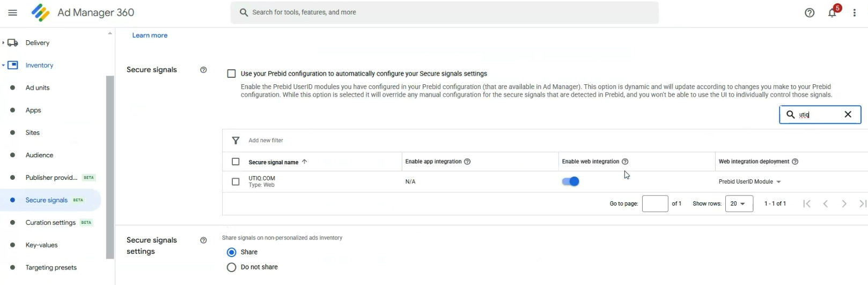Open the main hamburger menu
Image resolution: width=868 pixels, height=285 pixels.
click(x=12, y=12)
